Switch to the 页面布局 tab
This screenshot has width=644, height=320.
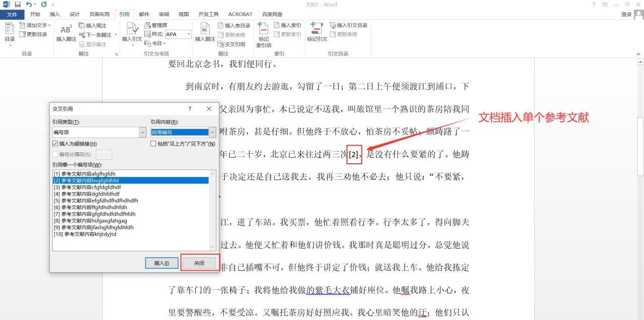pos(99,15)
